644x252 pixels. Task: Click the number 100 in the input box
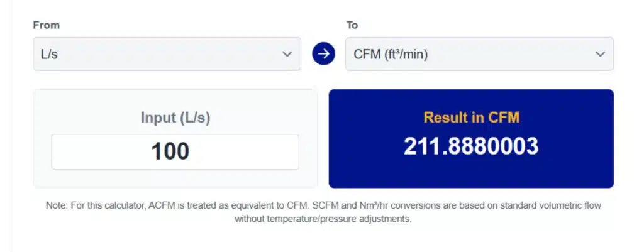click(170, 151)
